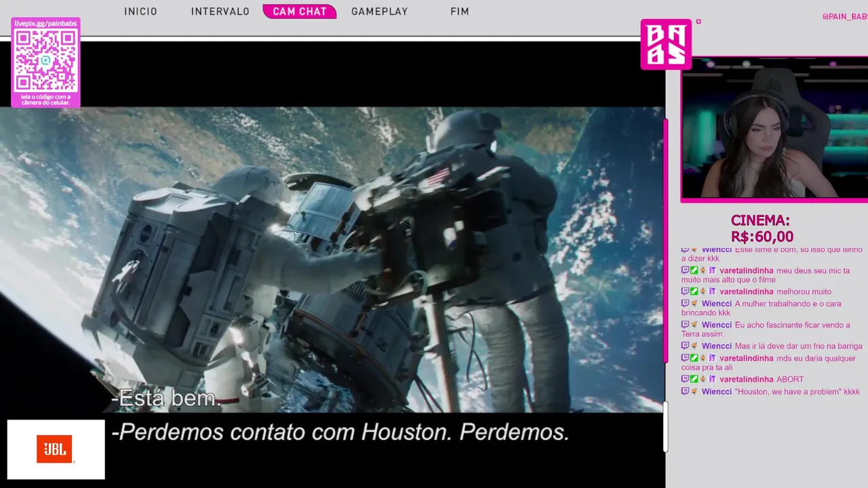Click Twitch badge on "A mulher trabalhando" message
Image resolution: width=868 pixels, height=488 pixels.
pos(685,304)
